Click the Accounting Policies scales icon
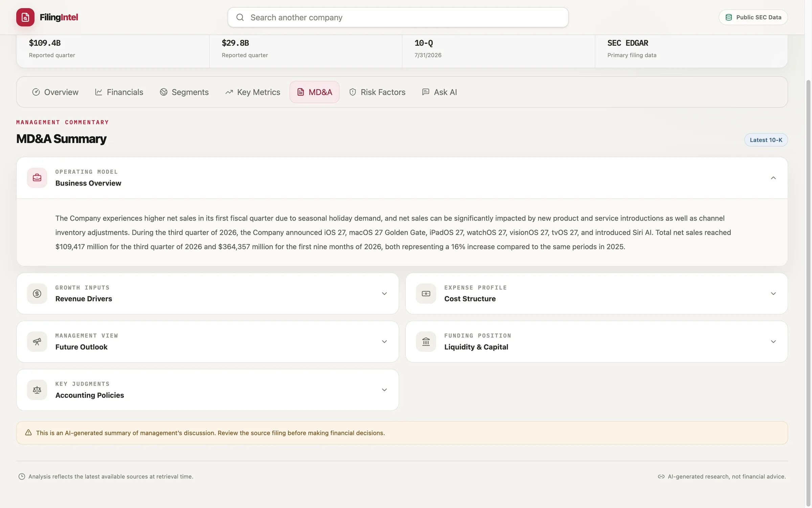This screenshot has height=508, width=812. 37,390
